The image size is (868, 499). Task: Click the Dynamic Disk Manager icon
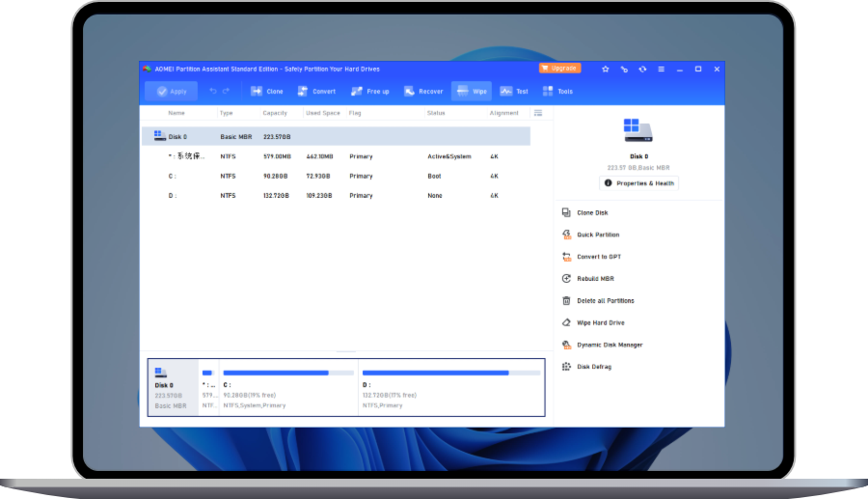coord(566,345)
